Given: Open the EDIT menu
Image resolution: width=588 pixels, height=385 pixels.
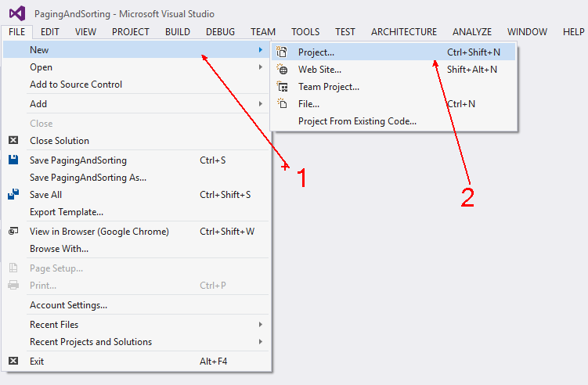Looking at the screenshot, I should tap(50, 32).
